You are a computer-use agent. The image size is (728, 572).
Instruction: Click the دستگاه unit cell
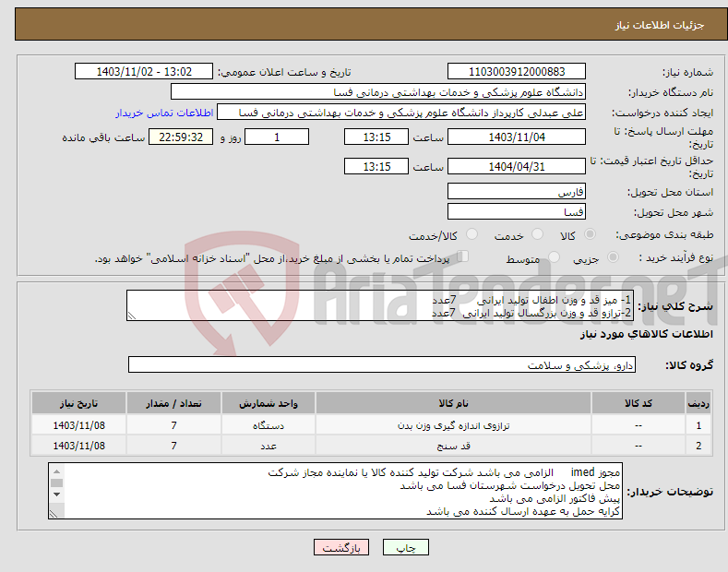pos(269,425)
